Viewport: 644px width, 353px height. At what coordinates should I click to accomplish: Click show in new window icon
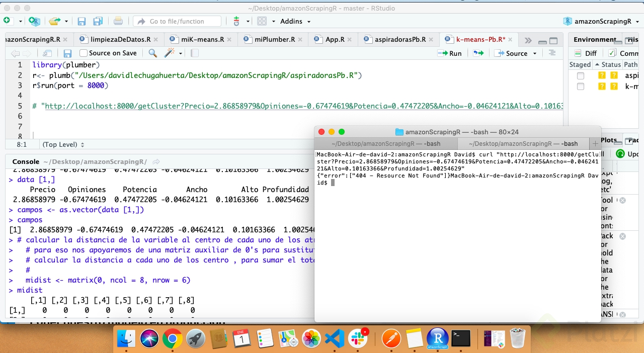click(47, 53)
